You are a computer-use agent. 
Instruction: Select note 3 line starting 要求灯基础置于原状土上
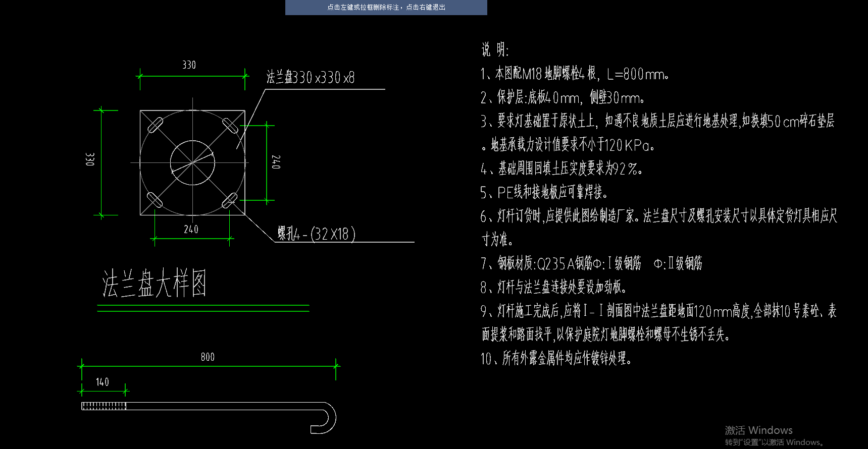(x=657, y=121)
